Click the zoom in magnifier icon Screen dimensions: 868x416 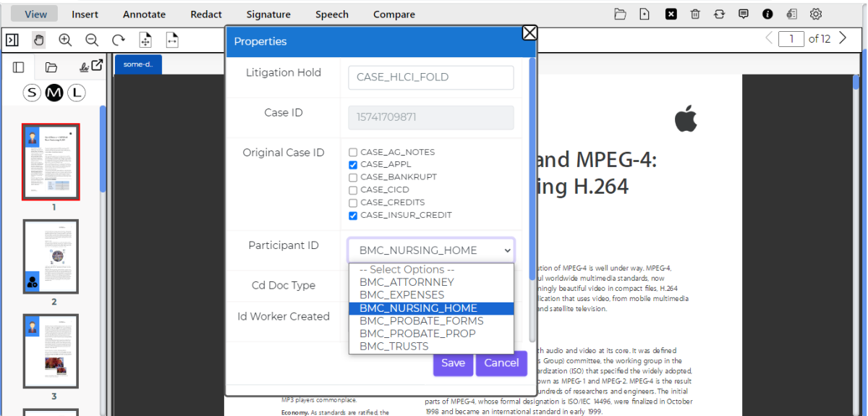[x=65, y=41]
